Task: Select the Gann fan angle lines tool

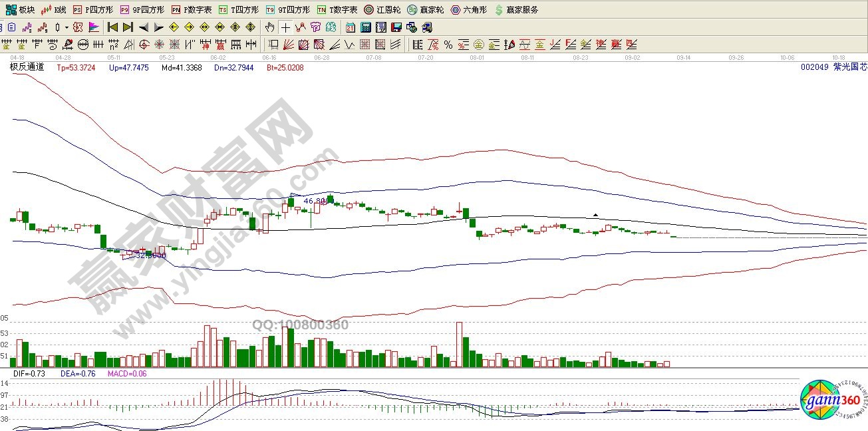Action: coord(288,45)
